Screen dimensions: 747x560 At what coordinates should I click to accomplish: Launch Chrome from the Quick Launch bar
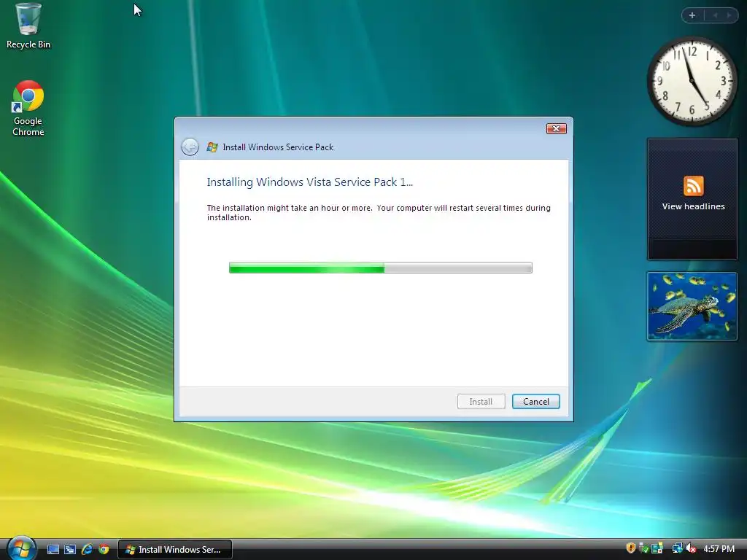coord(104,550)
